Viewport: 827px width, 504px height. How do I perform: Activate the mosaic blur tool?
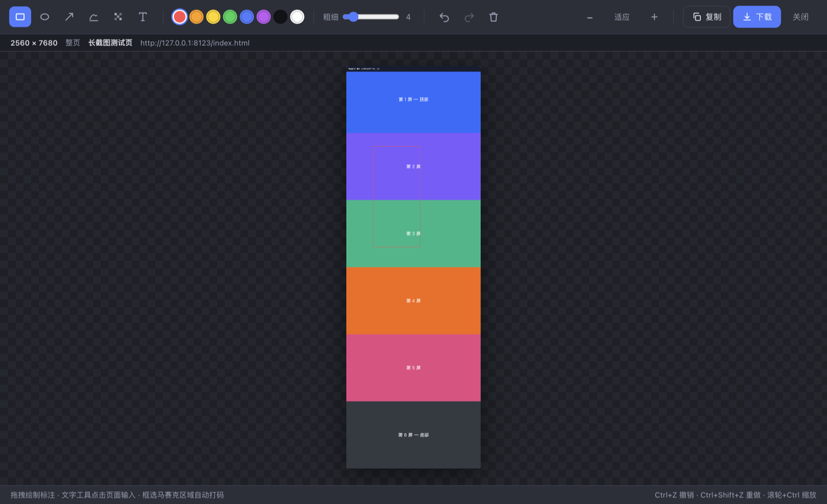(118, 17)
